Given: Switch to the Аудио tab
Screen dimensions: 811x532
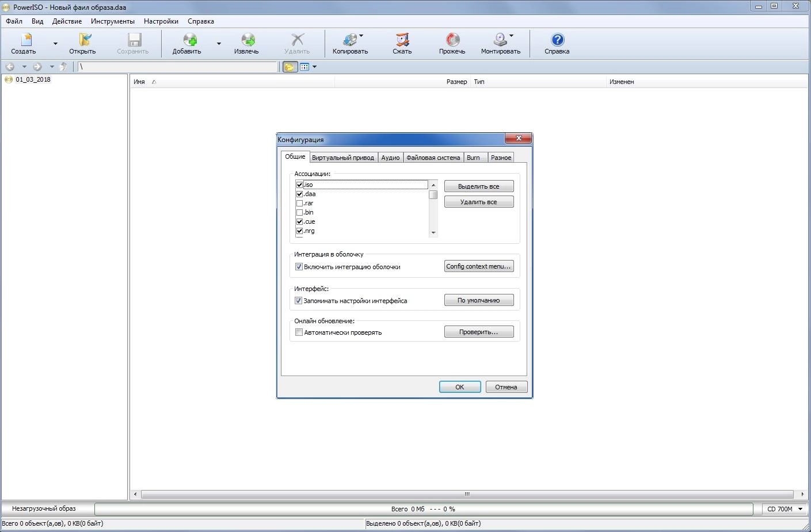Looking at the screenshot, I should point(390,158).
